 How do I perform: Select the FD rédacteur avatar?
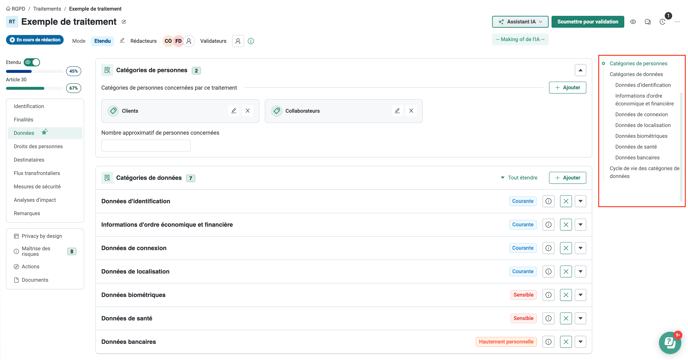coord(178,41)
